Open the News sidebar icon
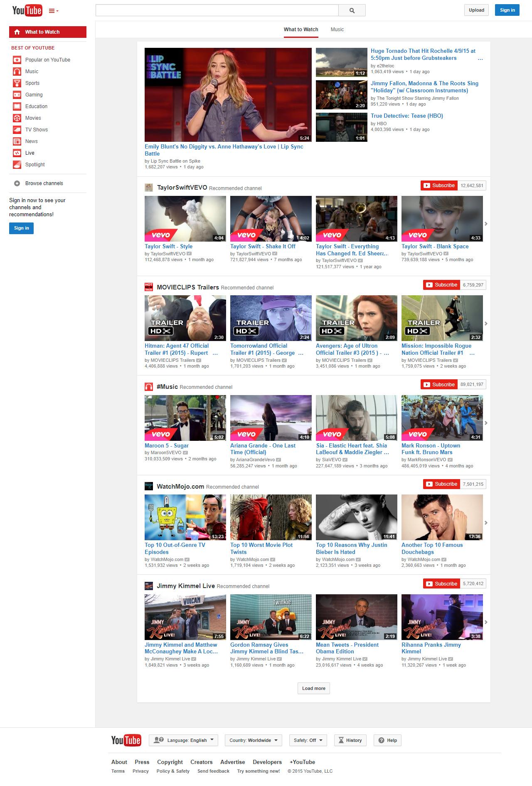 click(x=17, y=141)
